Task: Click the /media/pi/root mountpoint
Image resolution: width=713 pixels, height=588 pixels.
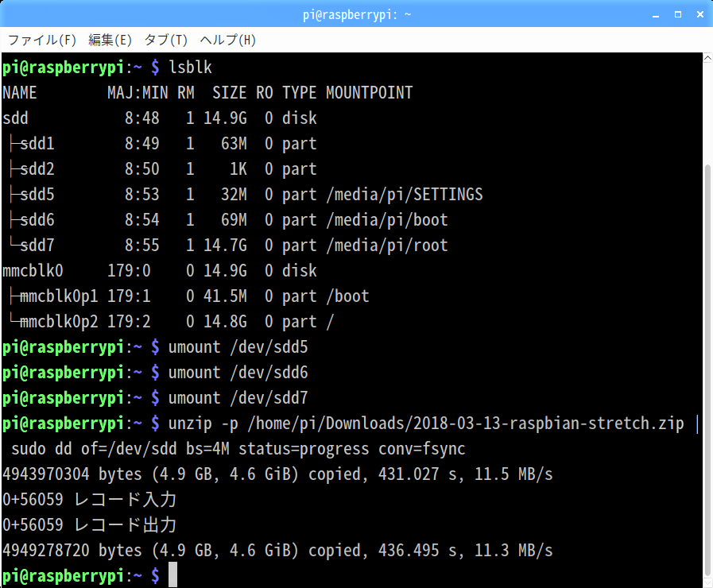Action: 387,246
